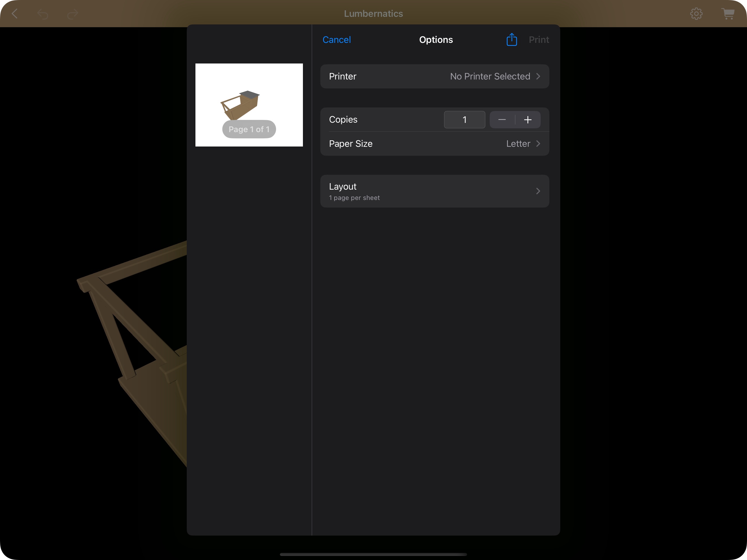Screen dimensions: 747x560
Task: Expand the Layout options
Action: click(435, 191)
